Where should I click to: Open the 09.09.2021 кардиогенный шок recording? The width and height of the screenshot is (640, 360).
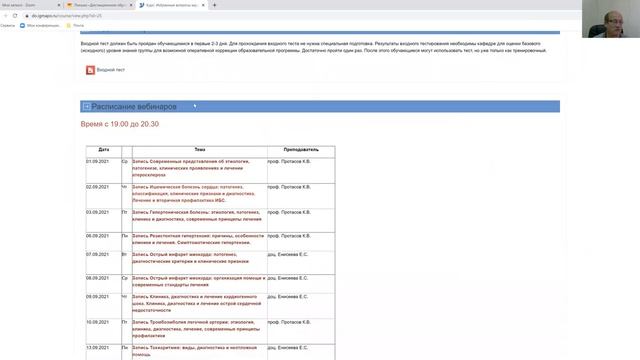pos(196,303)
